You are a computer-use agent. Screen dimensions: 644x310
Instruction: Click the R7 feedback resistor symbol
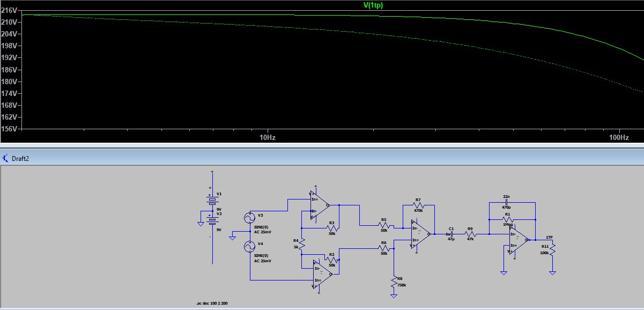(418, 205)
